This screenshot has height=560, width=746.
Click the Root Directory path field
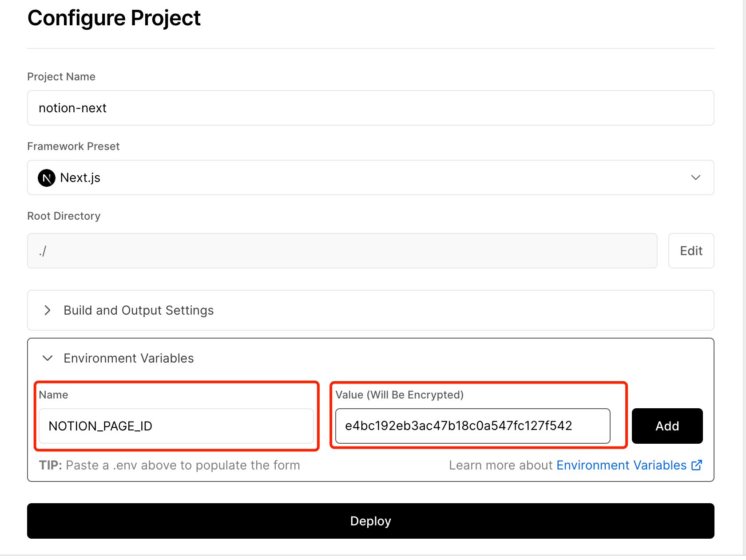pyautogui.click(x=342, y=251)
